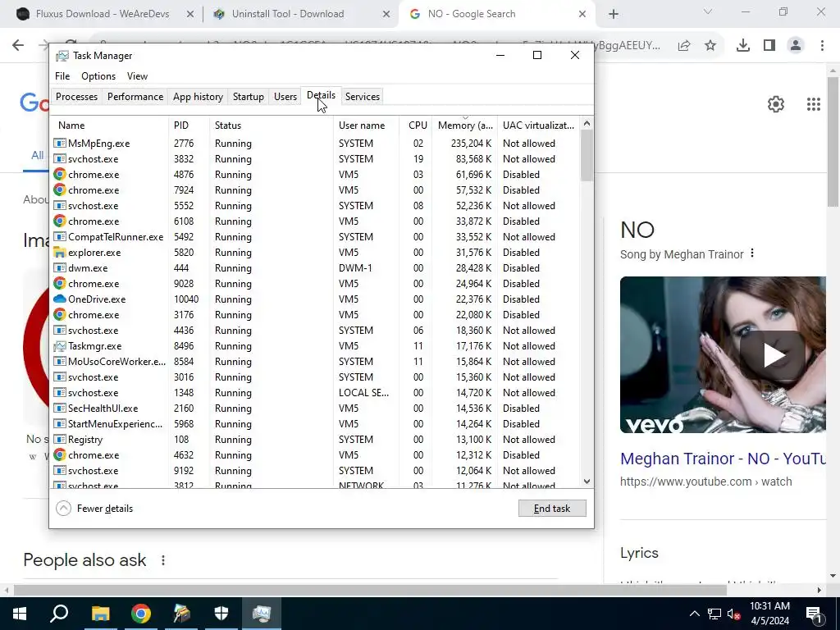840x630 pixels.
Task: Select the CompatTelRunner.exe row
Action: click(316, 237)
